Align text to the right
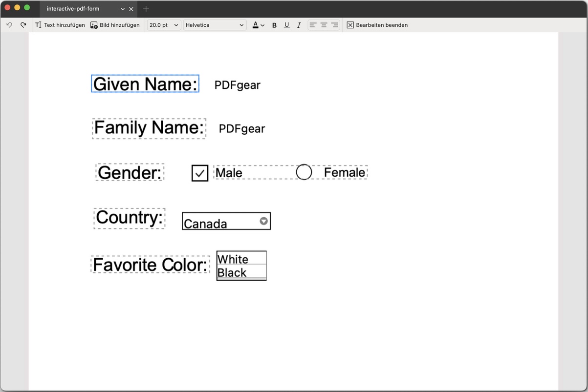Screen dimensions: 588x392 click(x=335, y=25)
